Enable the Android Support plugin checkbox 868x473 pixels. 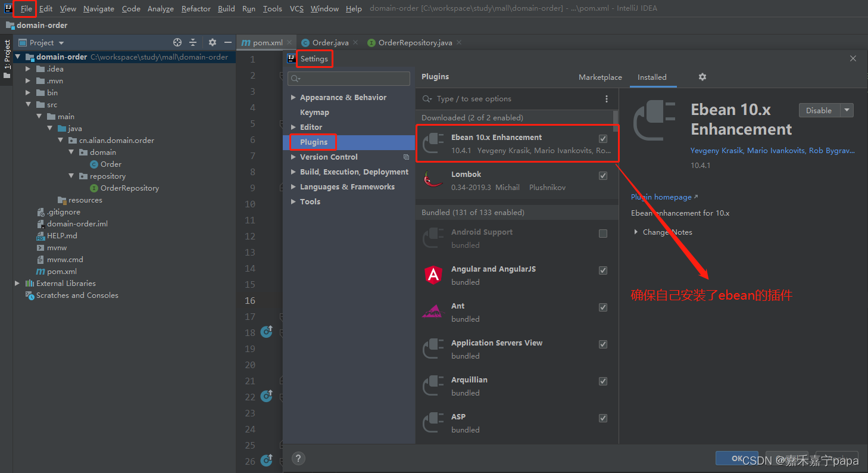pyautogui.click(x=603, y=234)
